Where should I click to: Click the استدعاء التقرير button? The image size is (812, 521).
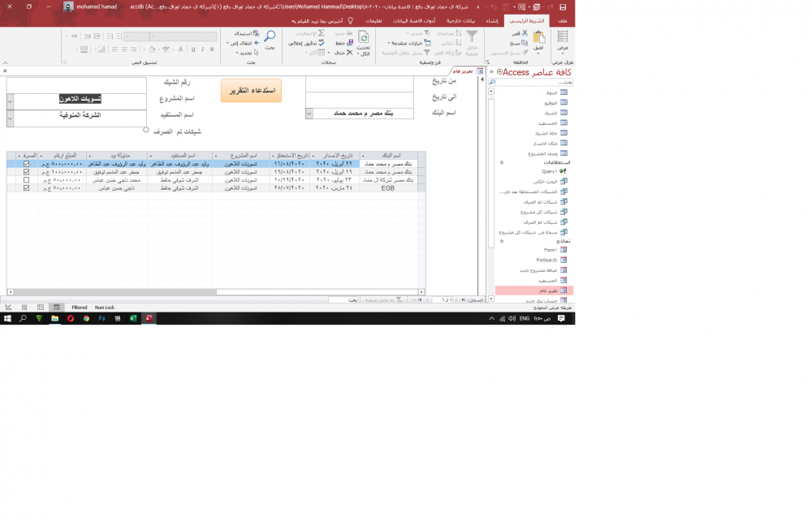click(251, 90)
